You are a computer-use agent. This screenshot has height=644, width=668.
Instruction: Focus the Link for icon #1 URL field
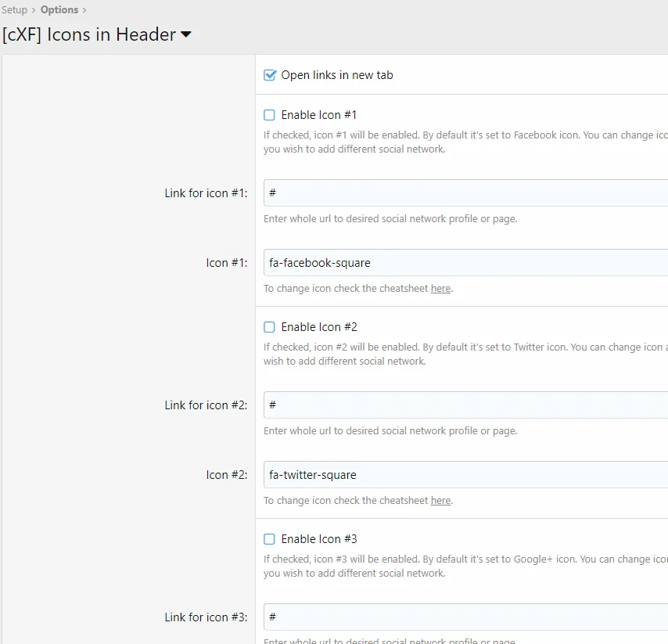(465, 192)
